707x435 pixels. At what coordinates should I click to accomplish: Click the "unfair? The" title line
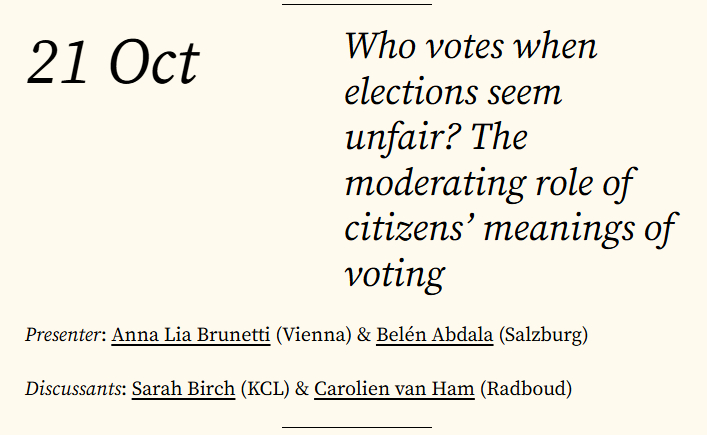click(435, 139)
